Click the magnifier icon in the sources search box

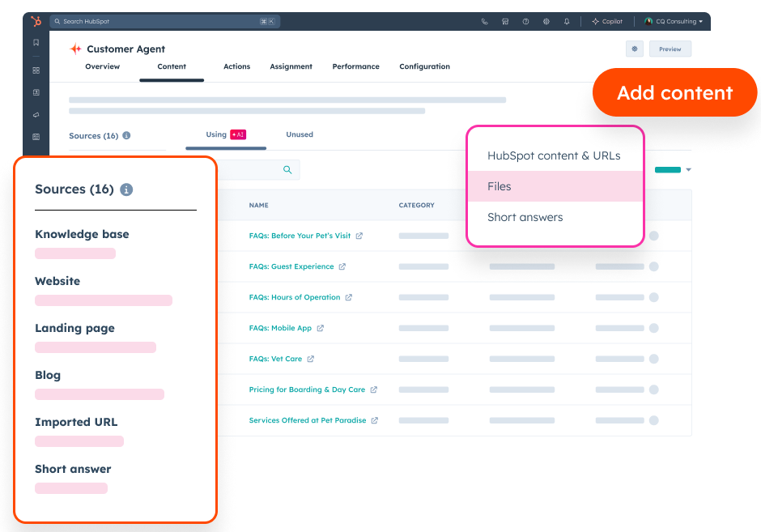[x=287, y=170]
